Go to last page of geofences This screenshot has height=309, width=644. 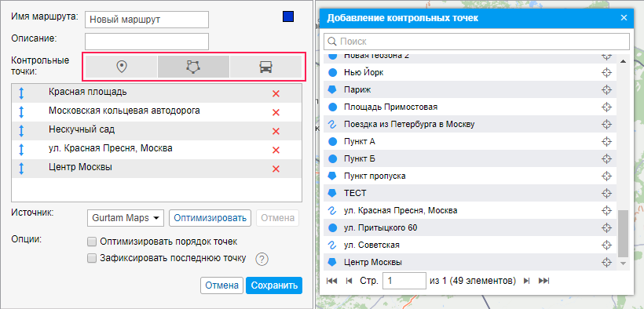tap(543, 281)
